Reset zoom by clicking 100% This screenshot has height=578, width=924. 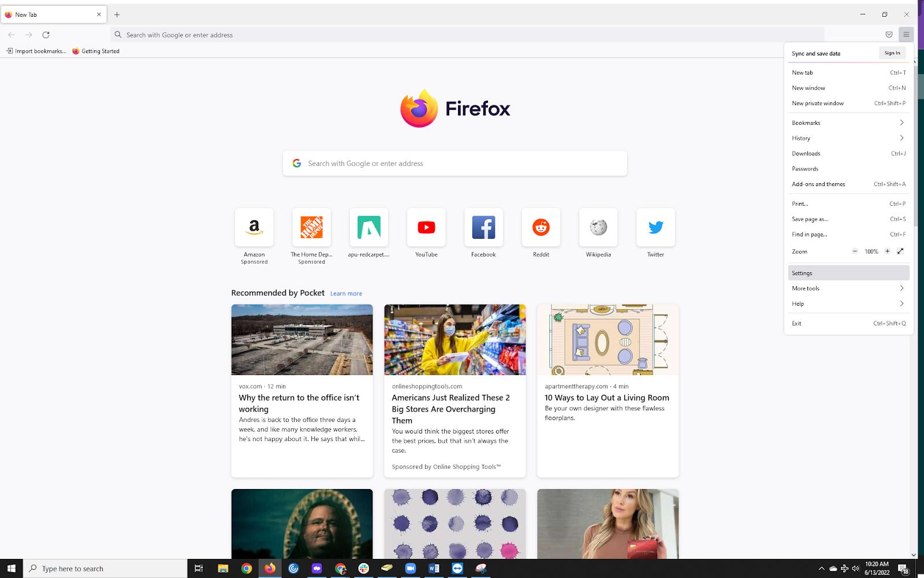pos(871,251)
